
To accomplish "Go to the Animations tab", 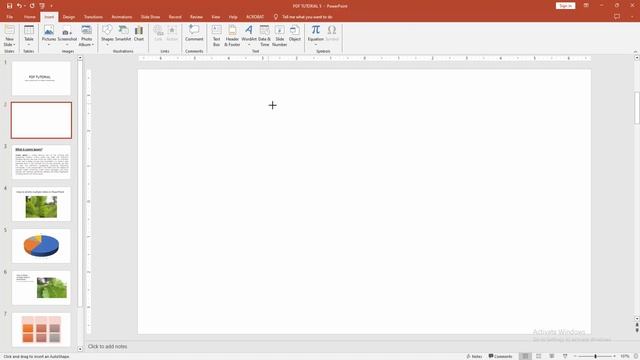I will pos(122,17).
